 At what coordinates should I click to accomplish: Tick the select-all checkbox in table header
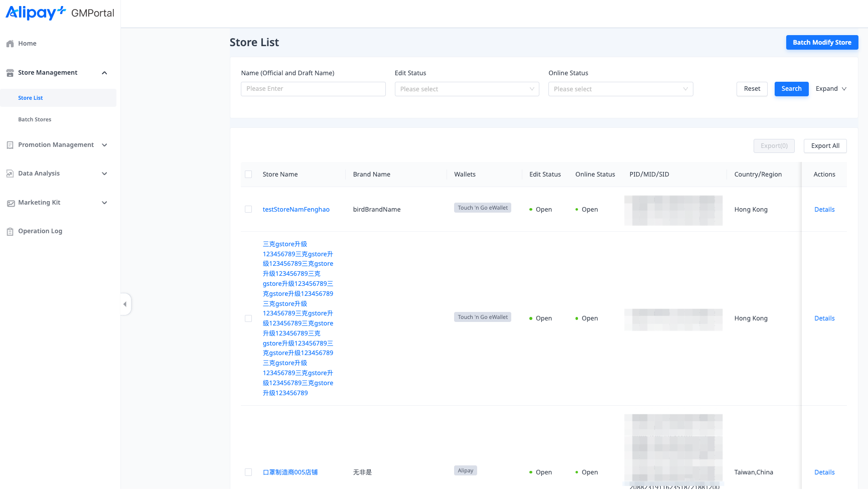point(248,175)
